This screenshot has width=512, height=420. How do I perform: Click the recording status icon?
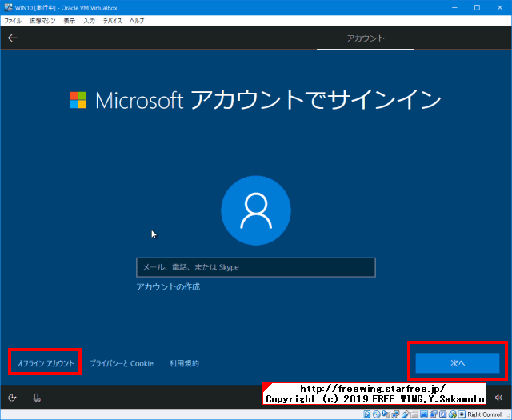click(434, 414)
